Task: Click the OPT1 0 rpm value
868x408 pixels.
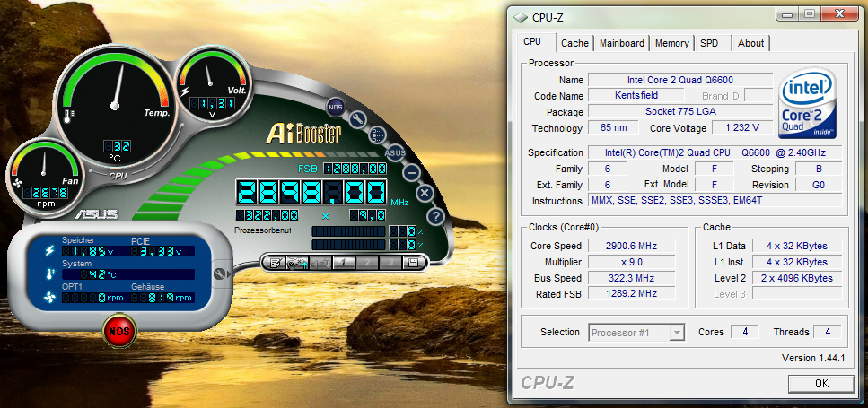Action: [93, 298]
